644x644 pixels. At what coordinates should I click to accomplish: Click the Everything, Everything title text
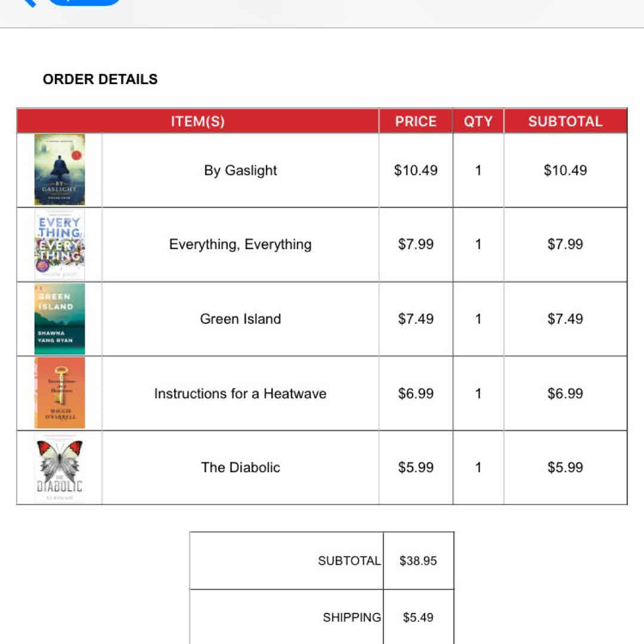(x=240, y=244)
